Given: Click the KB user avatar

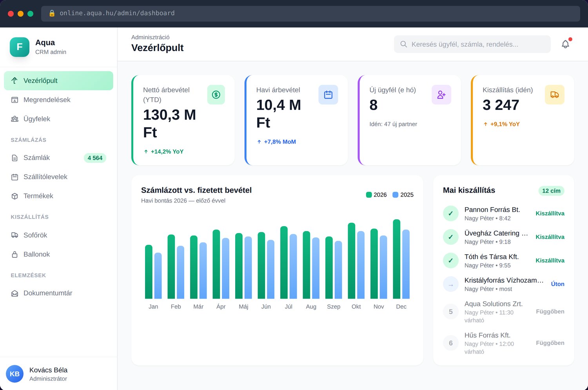Looking at the screenshot, I should (15, 374).
